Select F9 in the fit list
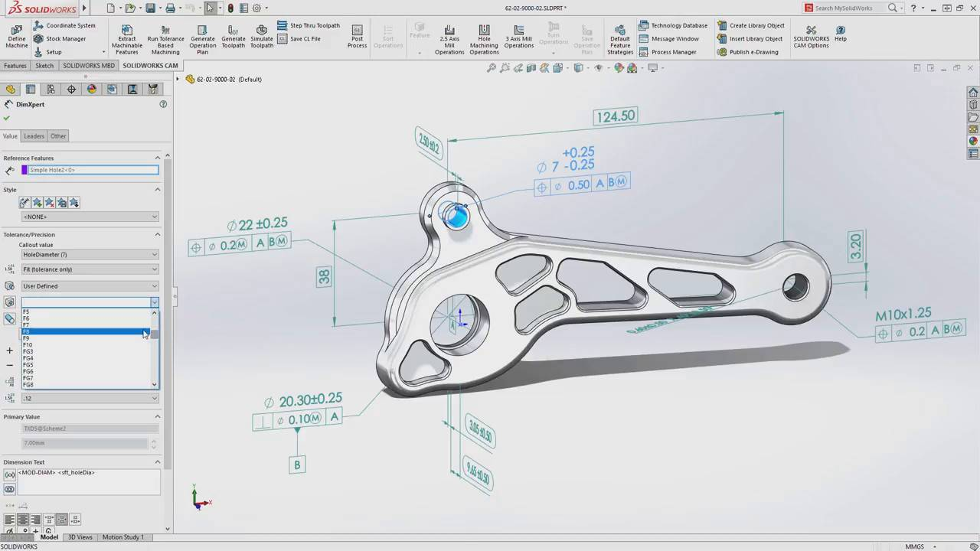 click(x=86, y=338)
